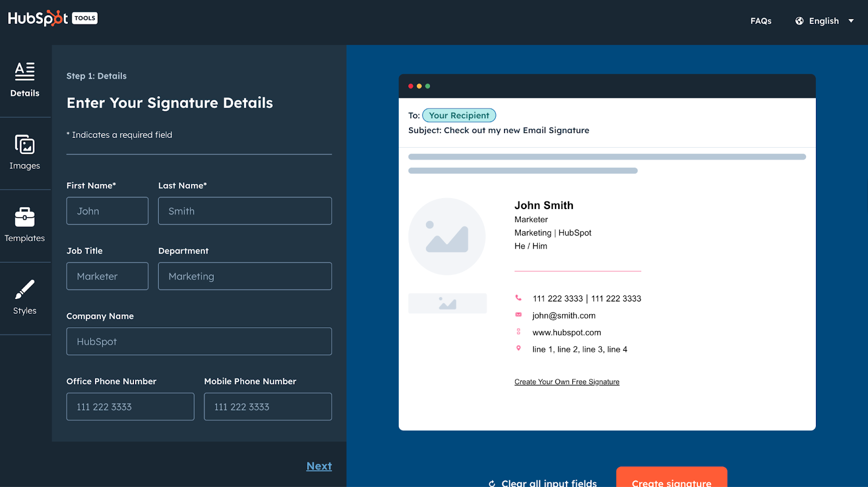This screenshot has width=868, height=487.
Task: Click the rectangular logo image placeholder
Action: 448,303
